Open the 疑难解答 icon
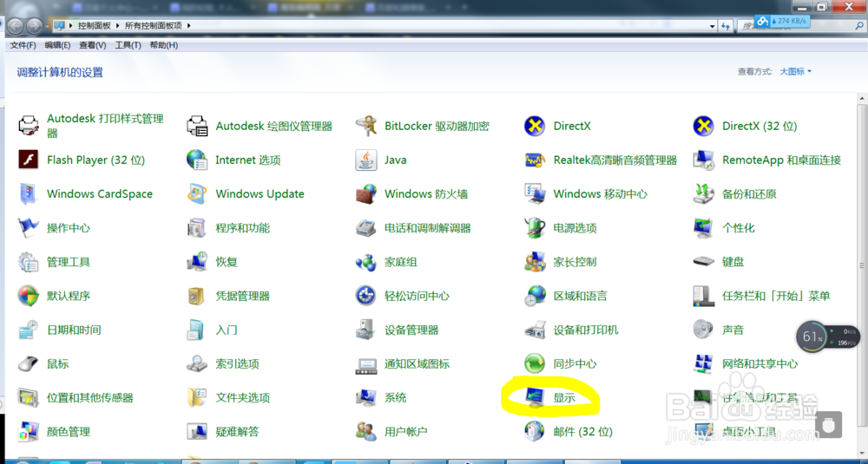This screenshot has height=464, width=868. (x=197, y=432)
